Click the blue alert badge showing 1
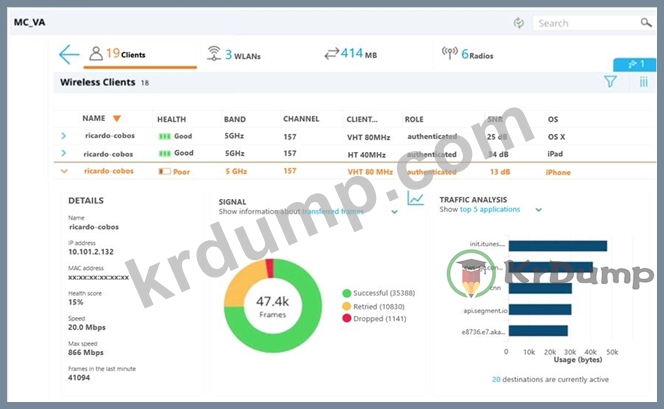 [x=634, y=64]
